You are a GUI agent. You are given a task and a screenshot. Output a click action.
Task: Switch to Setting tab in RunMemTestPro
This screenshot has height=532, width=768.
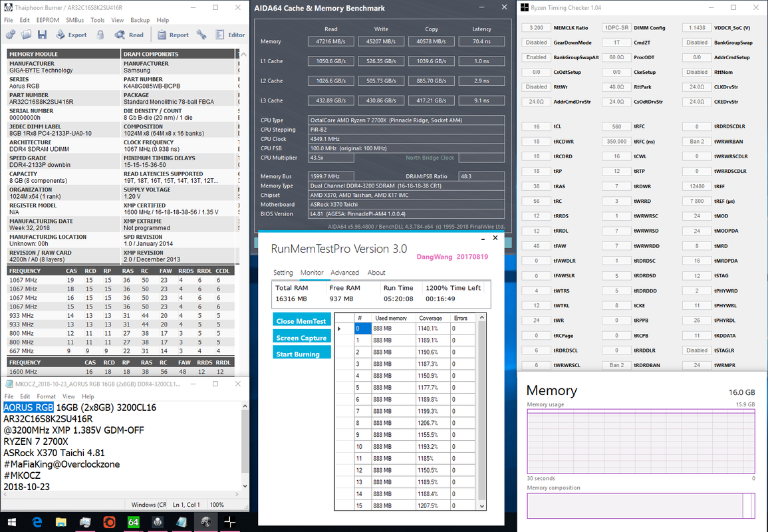click(283, 273)
